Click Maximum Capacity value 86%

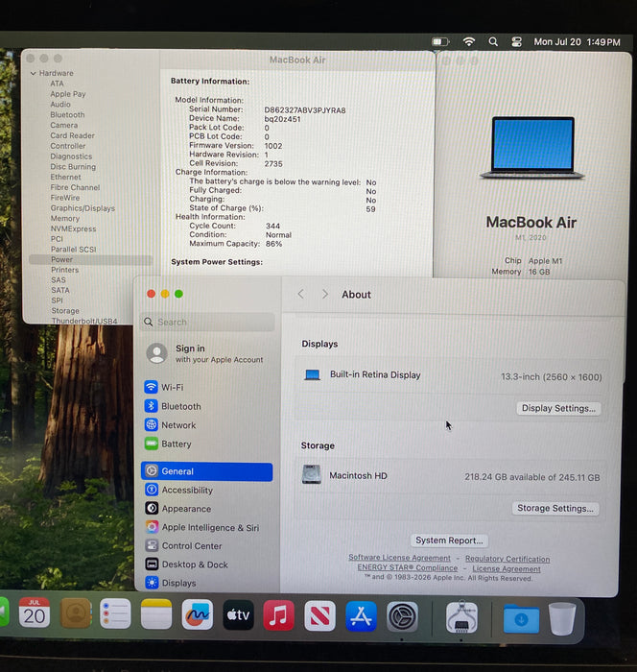[273, 244]
